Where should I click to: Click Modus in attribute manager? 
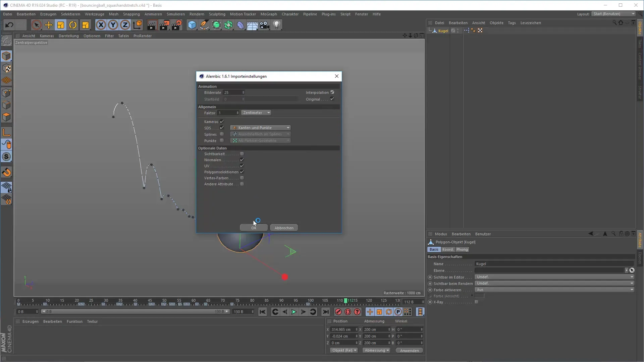point(441,234)
